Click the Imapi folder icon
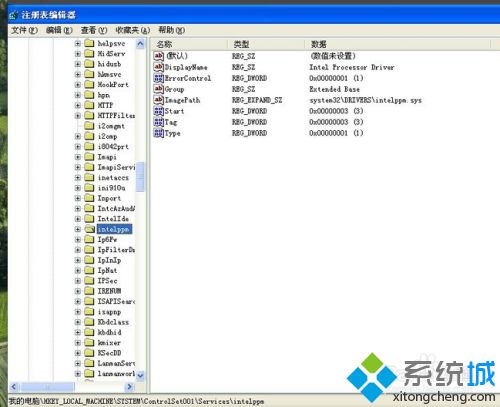Viewport: 500px width, 407px height. tap(89, 157)
